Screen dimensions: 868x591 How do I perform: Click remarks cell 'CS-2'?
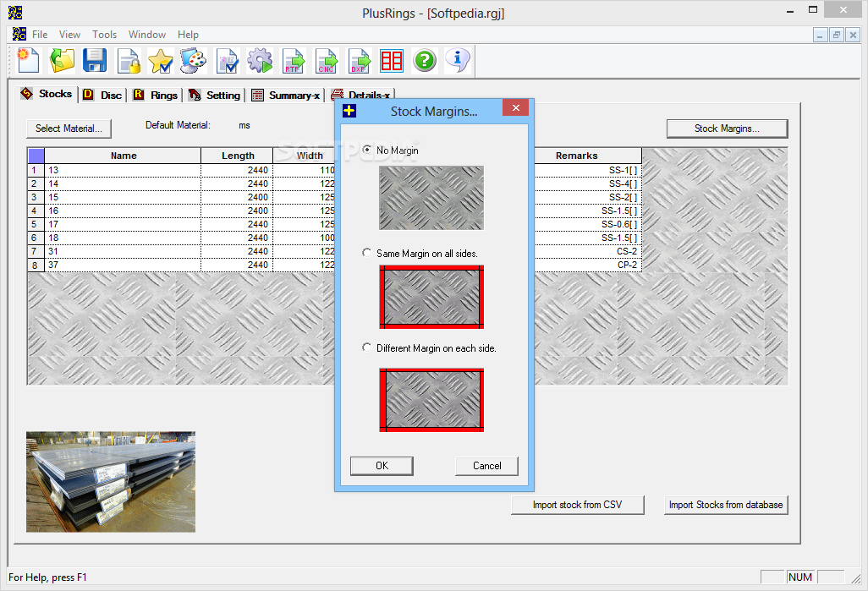click(588, 251)
